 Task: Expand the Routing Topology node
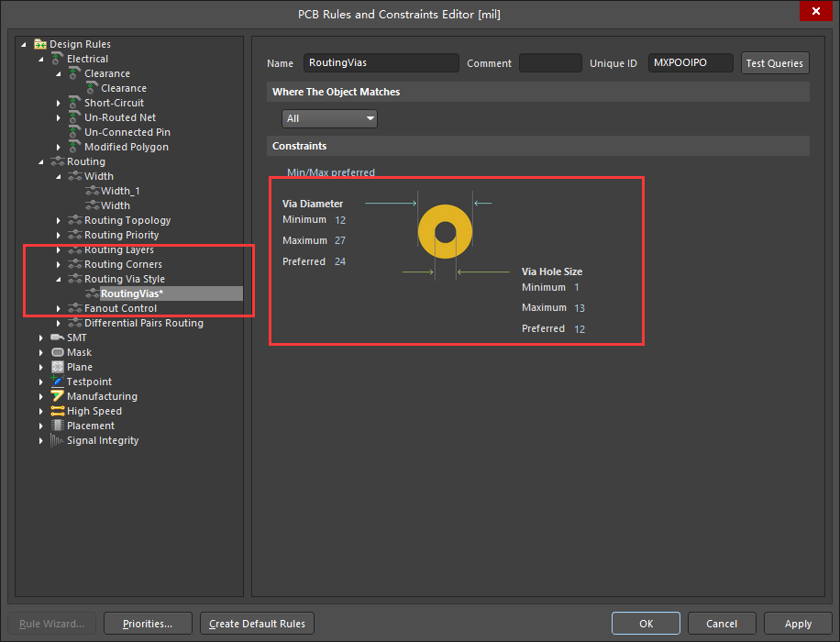point(59,220)
